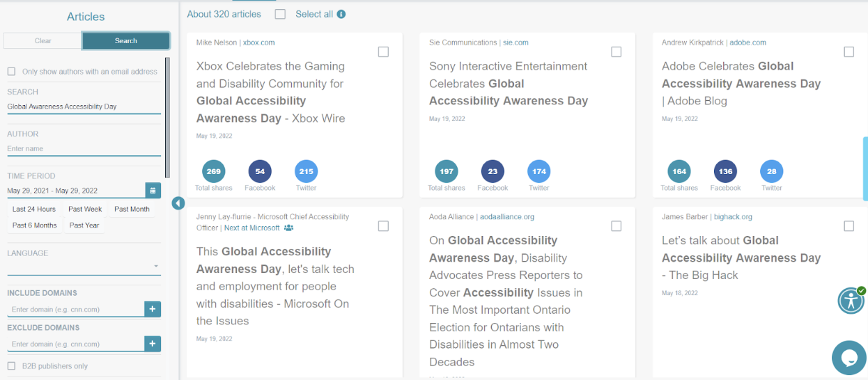The image size is (868, 380).
Task: Open the xbox.com domain link
Action: pyautogui.click(x=258, y=42)
